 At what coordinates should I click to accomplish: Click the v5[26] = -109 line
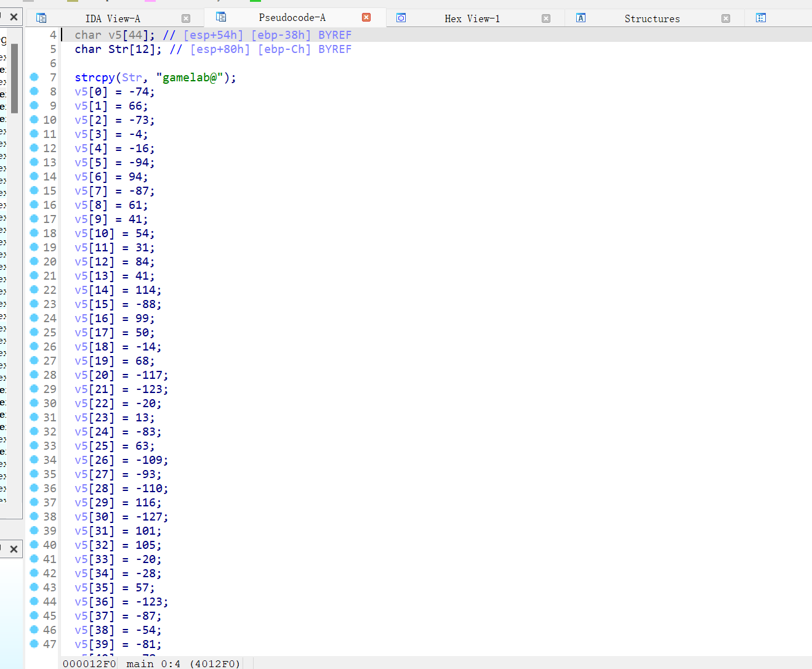[121, 460]
